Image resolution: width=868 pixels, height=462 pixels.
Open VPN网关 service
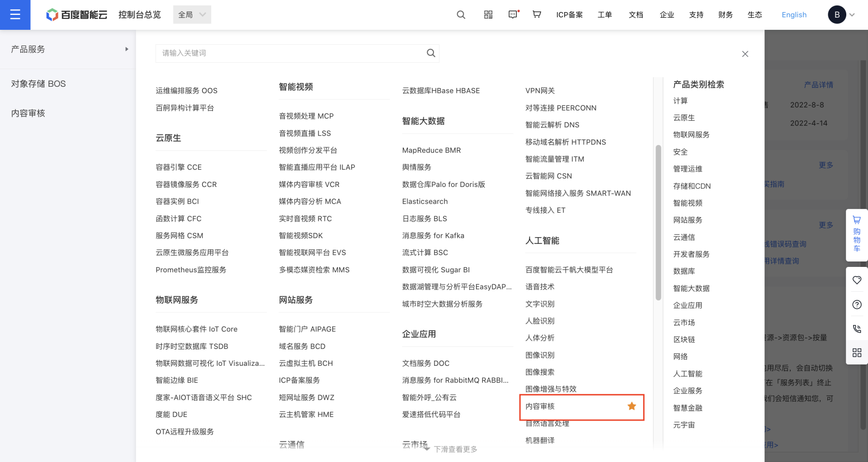(540, 91)
